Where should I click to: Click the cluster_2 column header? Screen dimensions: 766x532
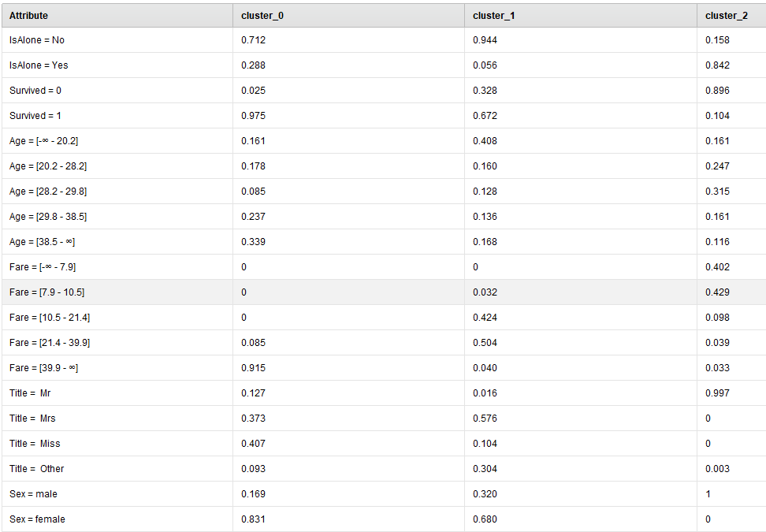(x=731, y=15)
